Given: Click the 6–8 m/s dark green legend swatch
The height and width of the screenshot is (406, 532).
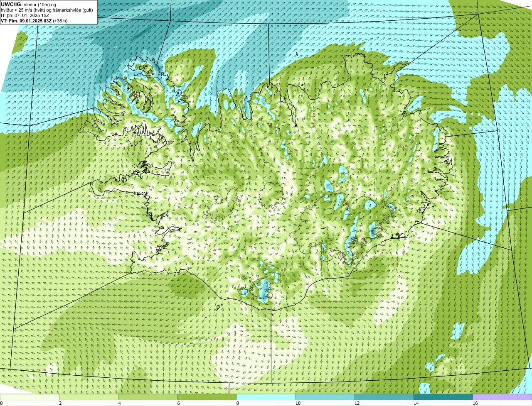Looking at the screenshot, I should (x=207, y=397).
